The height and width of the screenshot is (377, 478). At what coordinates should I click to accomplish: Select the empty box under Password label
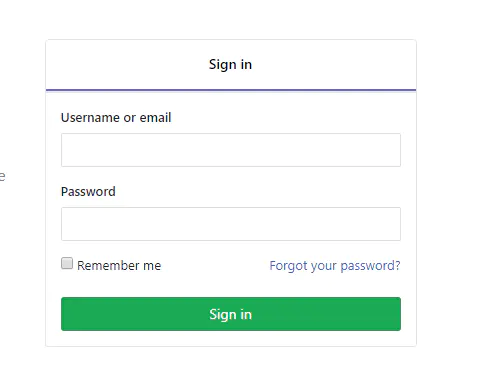[231, 224]
